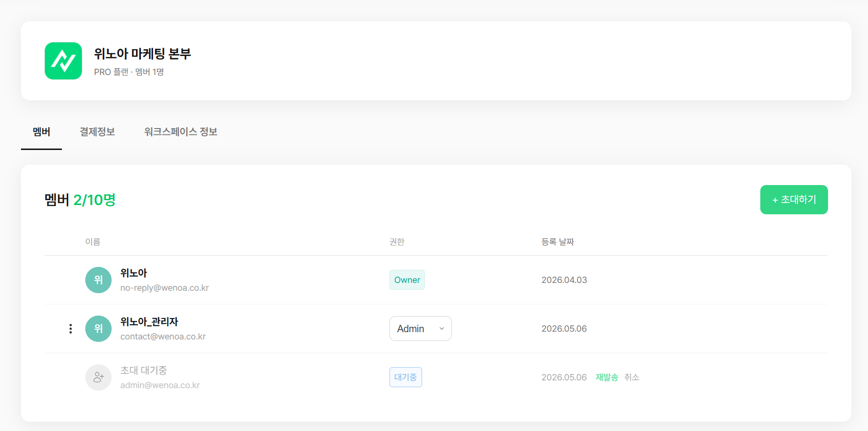This screenshot has height=431, width=868.
Task: Open the Admin role dropdown
Action: click(x=420, y=329)
